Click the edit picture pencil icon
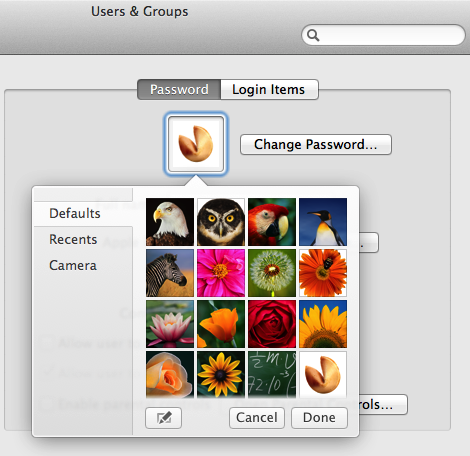 pos(163,418)
